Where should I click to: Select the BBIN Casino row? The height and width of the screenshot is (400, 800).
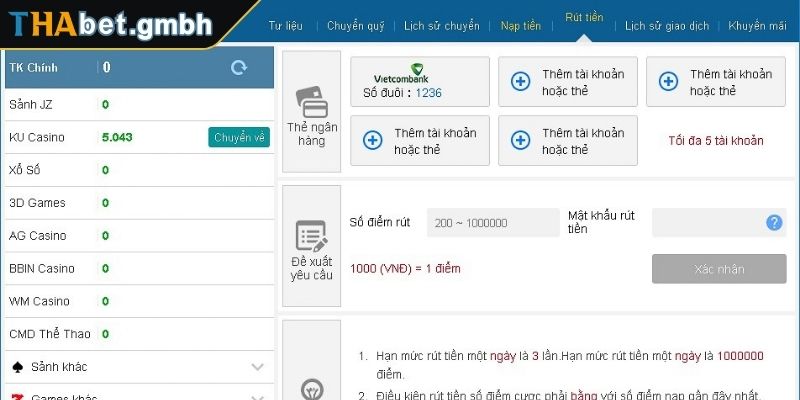click(x=139, y=268)
